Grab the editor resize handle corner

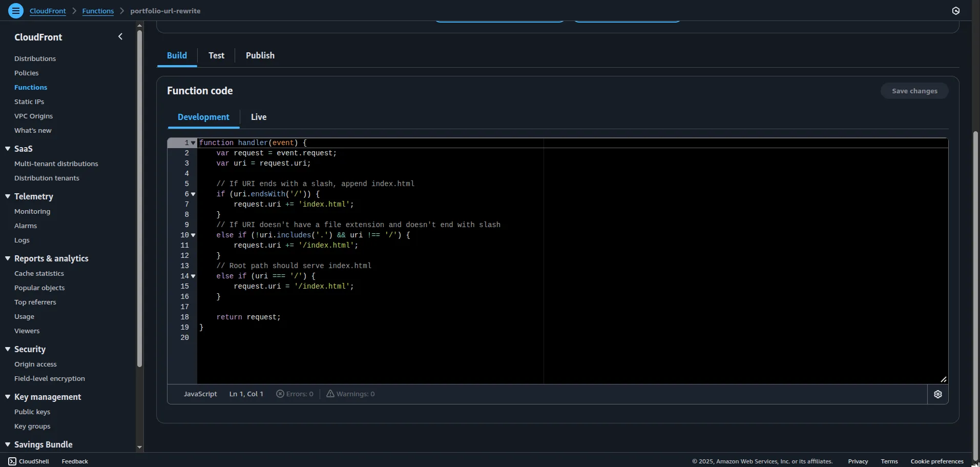[x=943, y=379]
